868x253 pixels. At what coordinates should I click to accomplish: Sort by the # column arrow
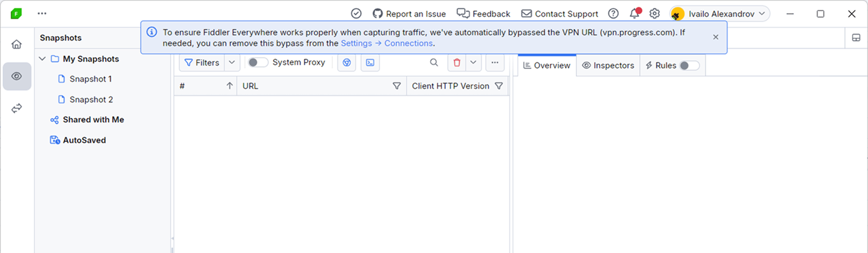pyautogui.click(x=229, y=86)
